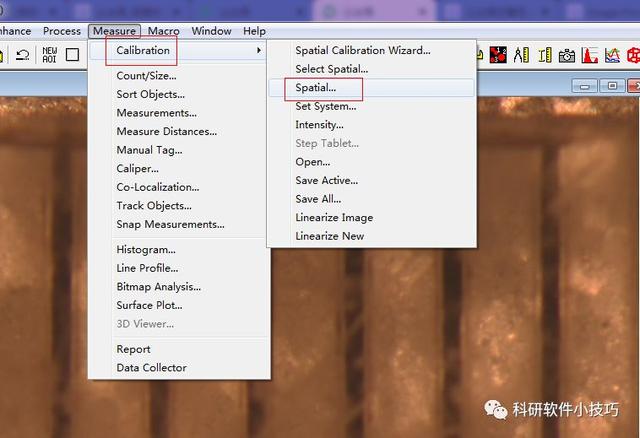Choose Select Spatial... submenu entry

pyautogui.click(x=371, y=69)
